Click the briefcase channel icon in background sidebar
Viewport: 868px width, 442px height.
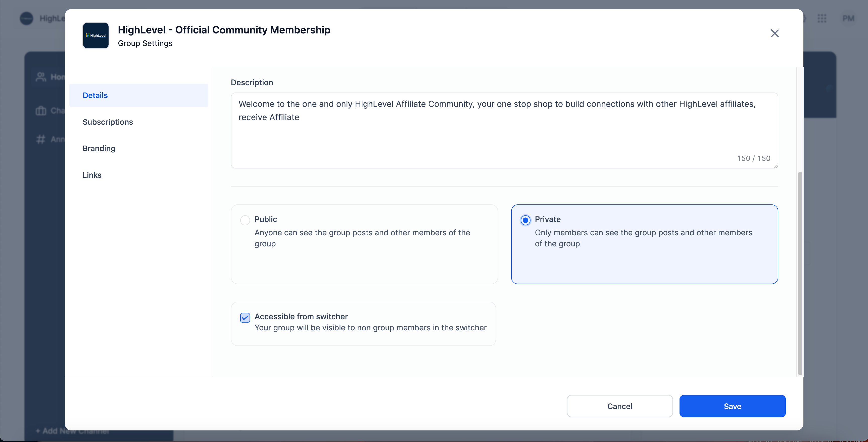[x=41, y=111]
